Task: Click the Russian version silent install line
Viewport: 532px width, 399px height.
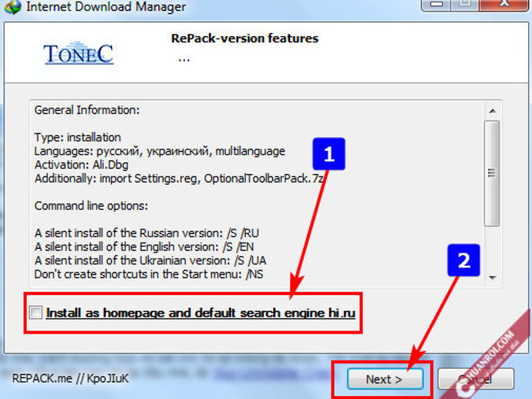Action: click(146, 233)
